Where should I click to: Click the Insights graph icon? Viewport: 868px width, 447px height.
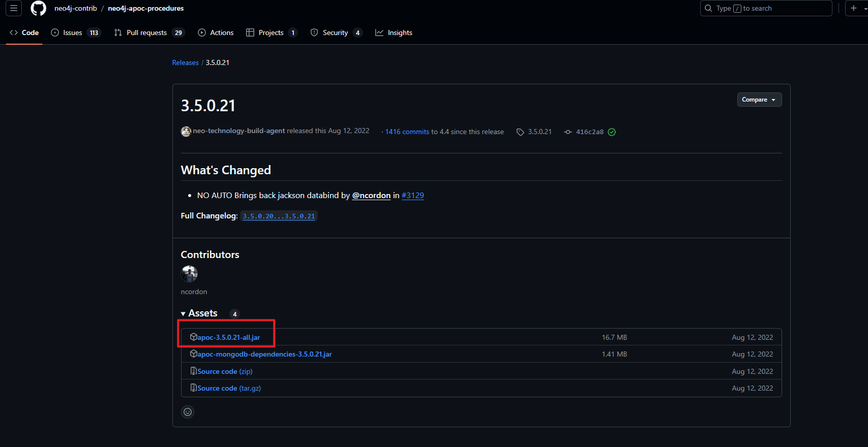[x=379, y=33]
